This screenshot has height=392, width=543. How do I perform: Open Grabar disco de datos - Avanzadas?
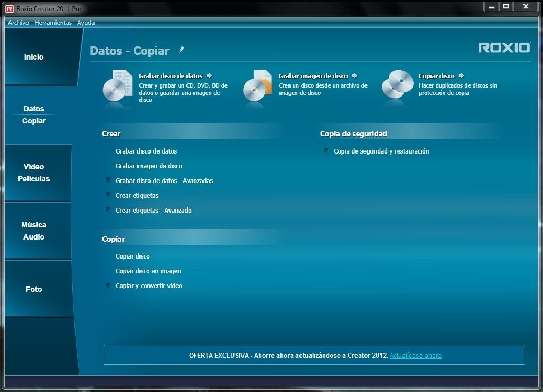[164, 180]
